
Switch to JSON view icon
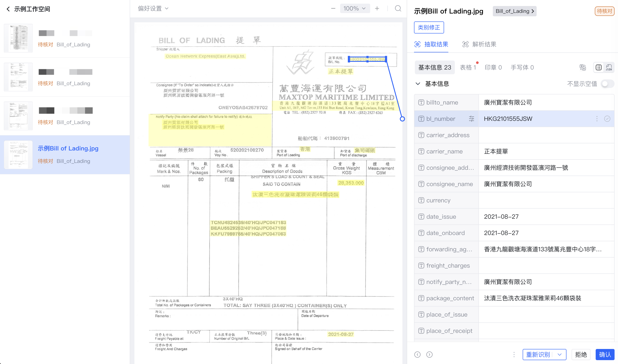(609, 67)
